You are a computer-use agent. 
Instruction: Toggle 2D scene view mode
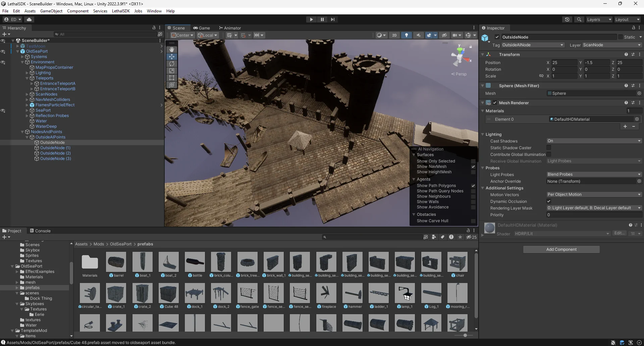394,35
